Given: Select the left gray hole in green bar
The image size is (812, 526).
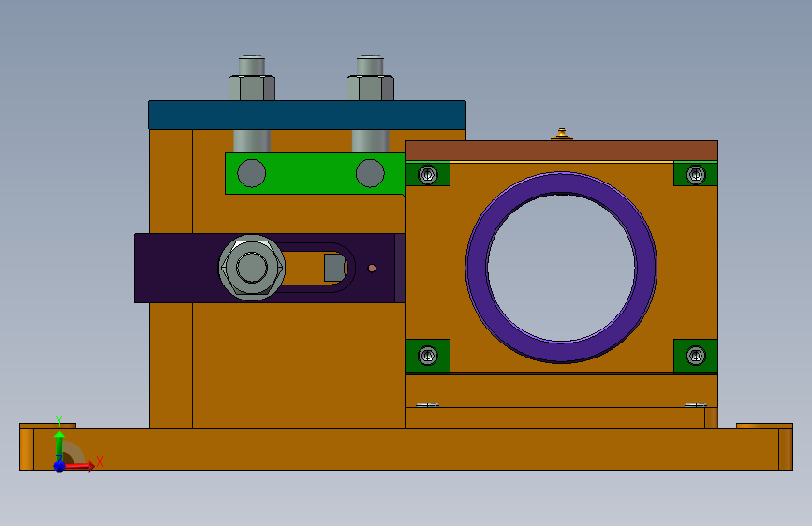Looking at the screenshot, I should (x=252, y=173).
